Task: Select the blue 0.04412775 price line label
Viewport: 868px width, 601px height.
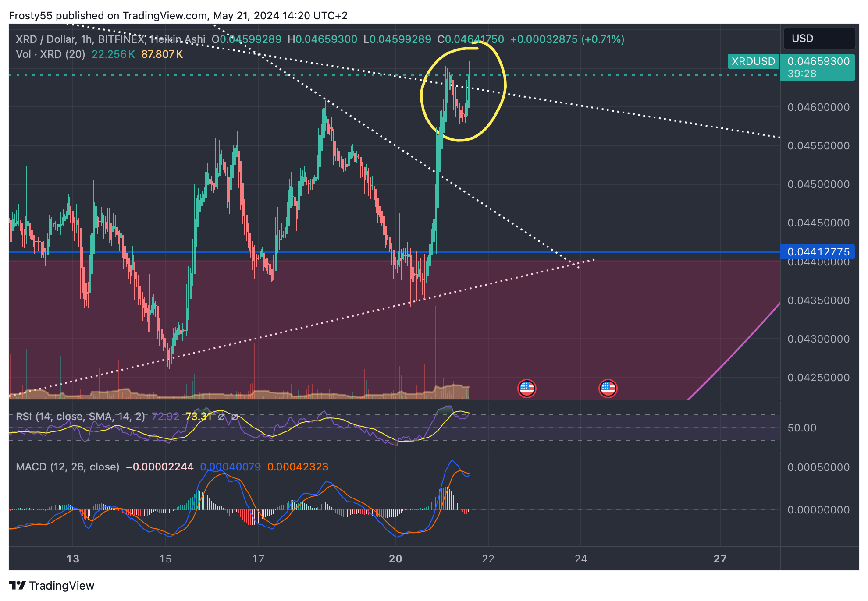Action: pyautogui.click(x=818, y=252)
